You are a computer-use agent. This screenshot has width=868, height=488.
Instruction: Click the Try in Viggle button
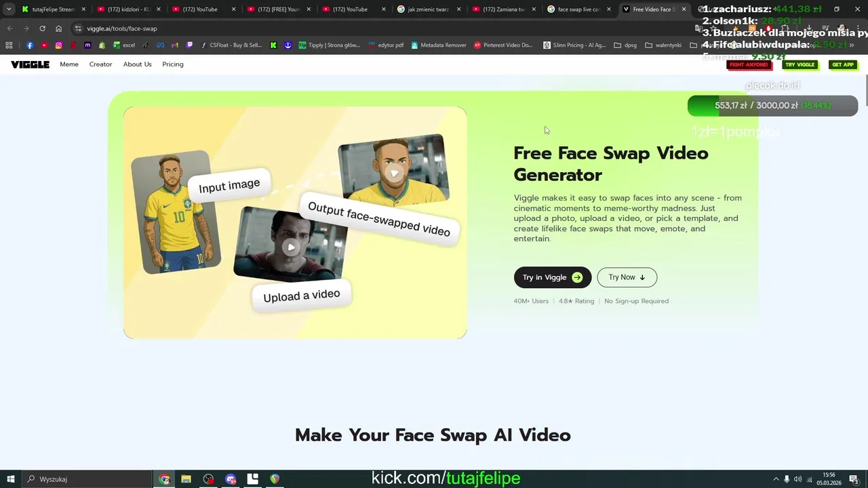coord(553,277)
